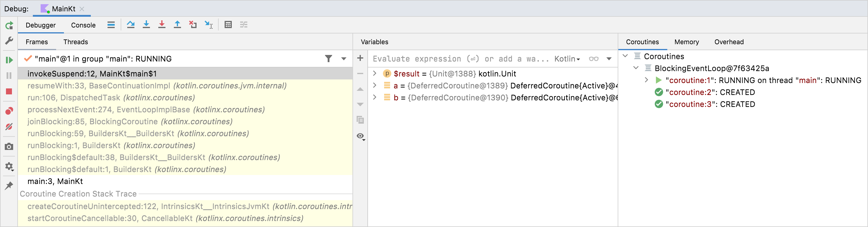868x227 pixels.
Task: Click the Force Step Into icon
Action: coord(162,24)
